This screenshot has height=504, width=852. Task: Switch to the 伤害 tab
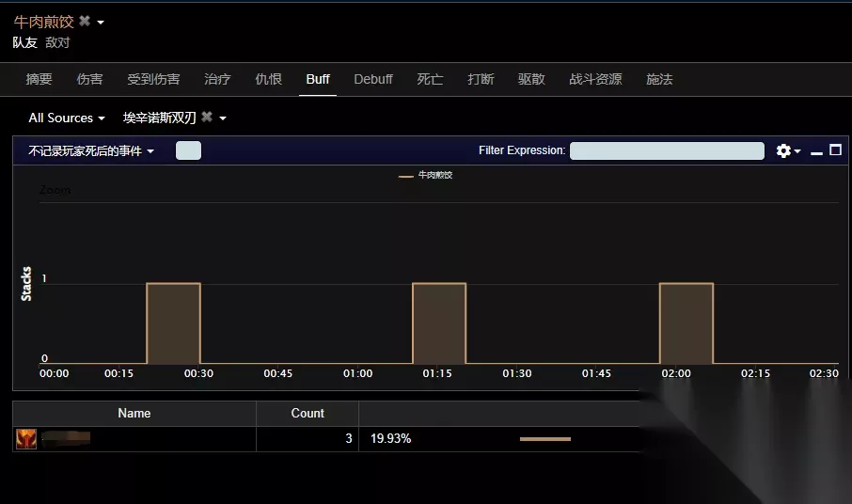click(89, 79)
